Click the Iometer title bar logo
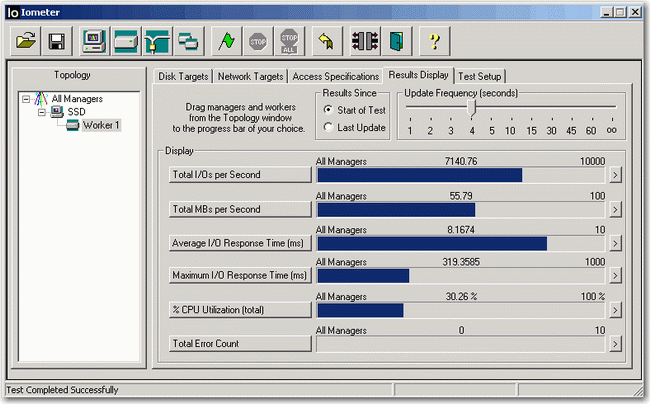This screenshot has width=650, height=404. (13, 12)
